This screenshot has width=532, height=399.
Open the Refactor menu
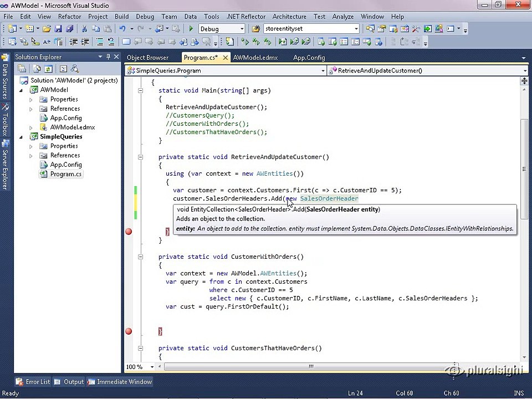70,16
